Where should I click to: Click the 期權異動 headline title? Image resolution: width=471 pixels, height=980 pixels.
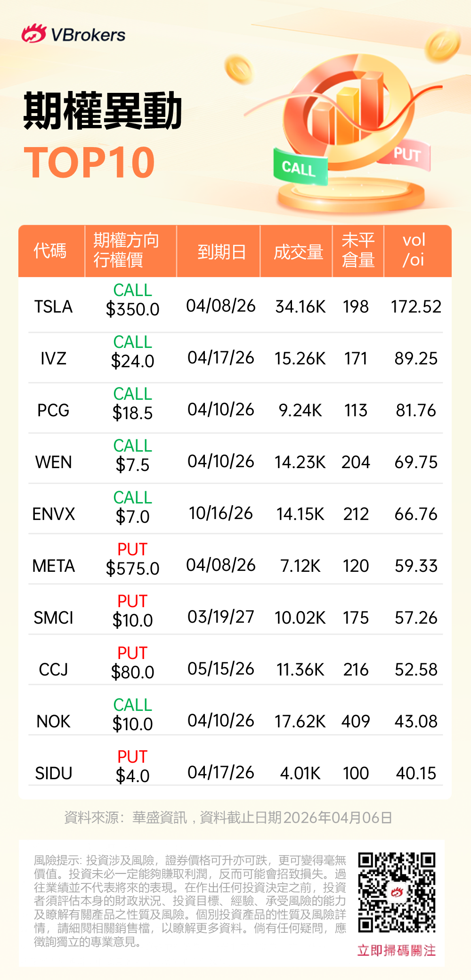(x=103, y=111)
